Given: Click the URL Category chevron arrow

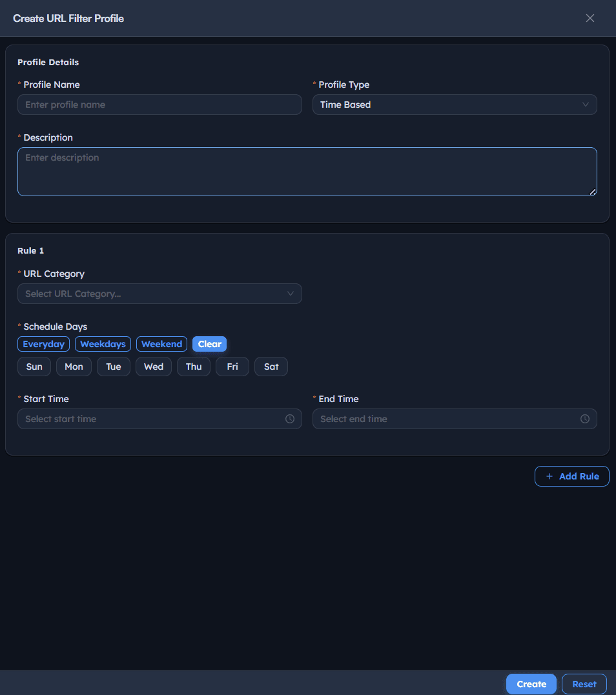Looking at the screenshot, I should coord(291,294).
